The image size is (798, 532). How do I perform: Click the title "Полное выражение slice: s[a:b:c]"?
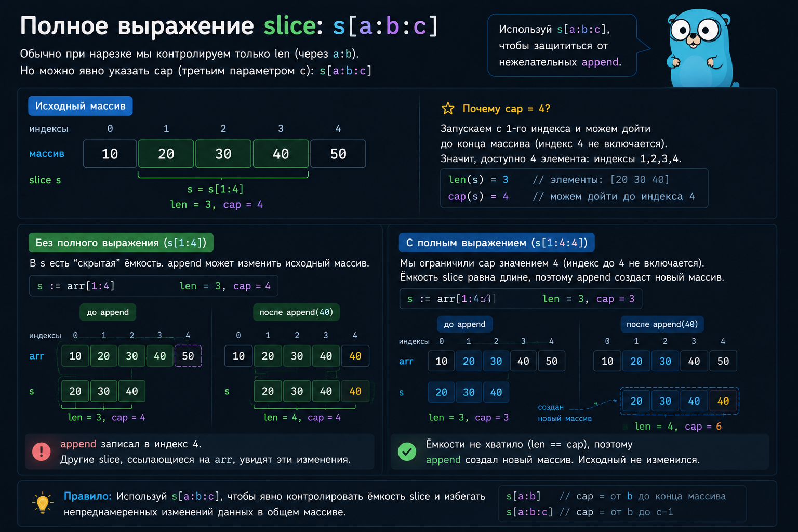[x=229, y=26]
